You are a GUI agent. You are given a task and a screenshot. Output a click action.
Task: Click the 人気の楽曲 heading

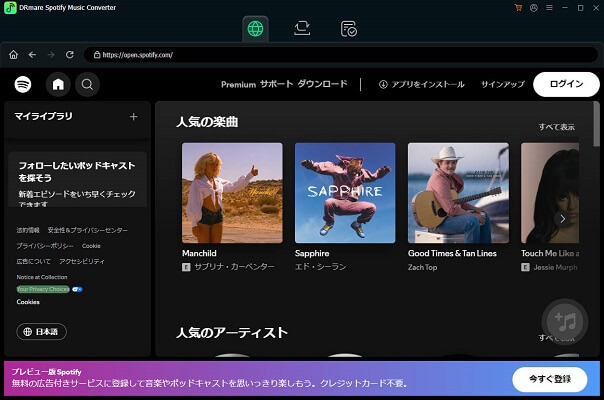(x=207, y=122)
